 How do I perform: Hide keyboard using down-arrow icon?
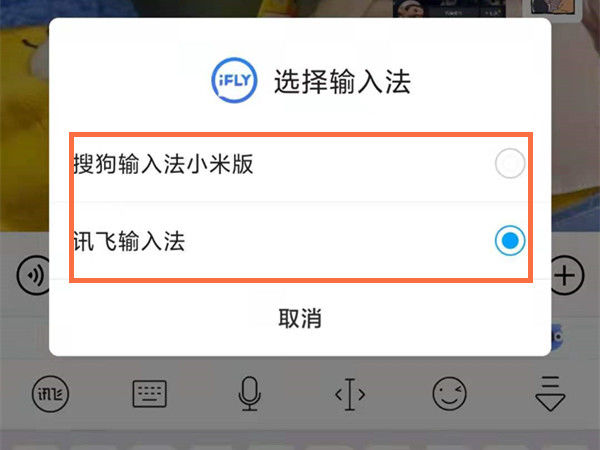coord(550,394)
